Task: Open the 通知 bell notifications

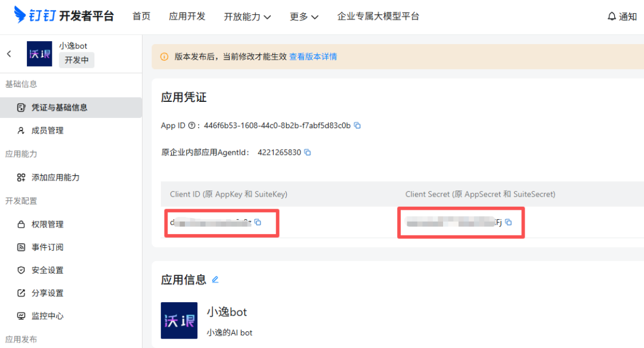Action: [x=622, y=17]
